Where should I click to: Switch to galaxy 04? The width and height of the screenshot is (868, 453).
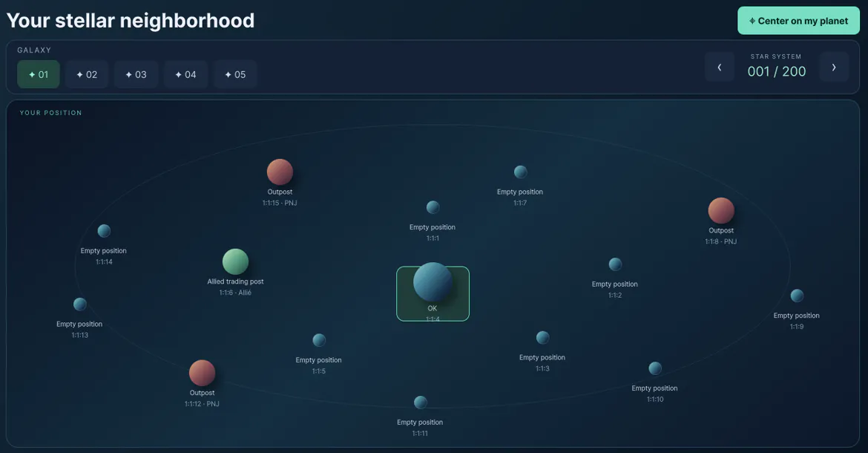[x=185, y=74]
